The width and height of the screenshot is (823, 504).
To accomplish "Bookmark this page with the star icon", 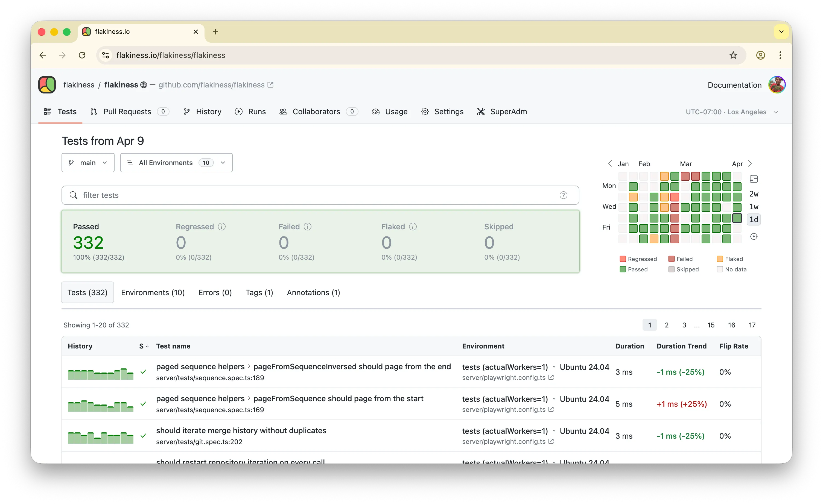I will point(733,55).
